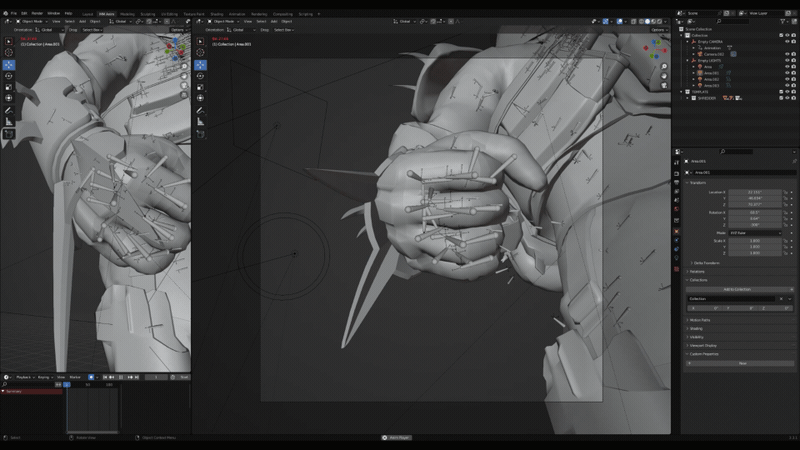Collapse Empty LIGHTS tree item
The image size is (800, 450).
(687, 61)
